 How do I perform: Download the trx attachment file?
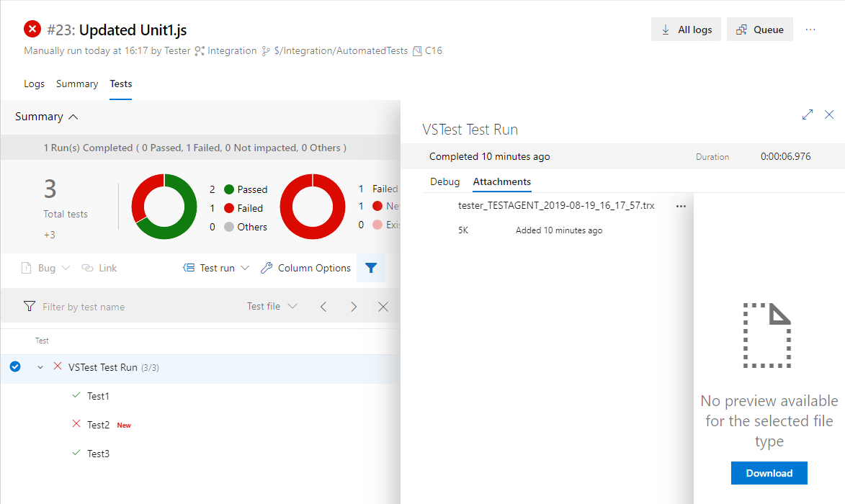[x=769, y=473]
